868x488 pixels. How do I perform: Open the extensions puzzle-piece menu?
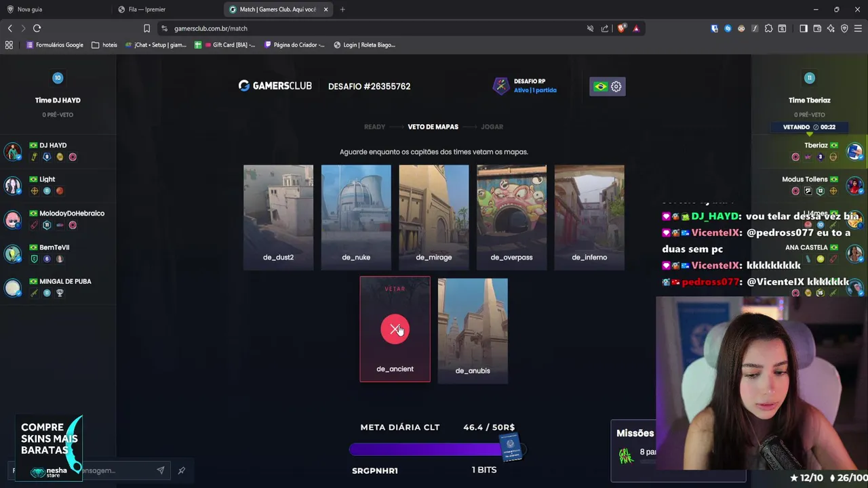(x=768, y=28)
